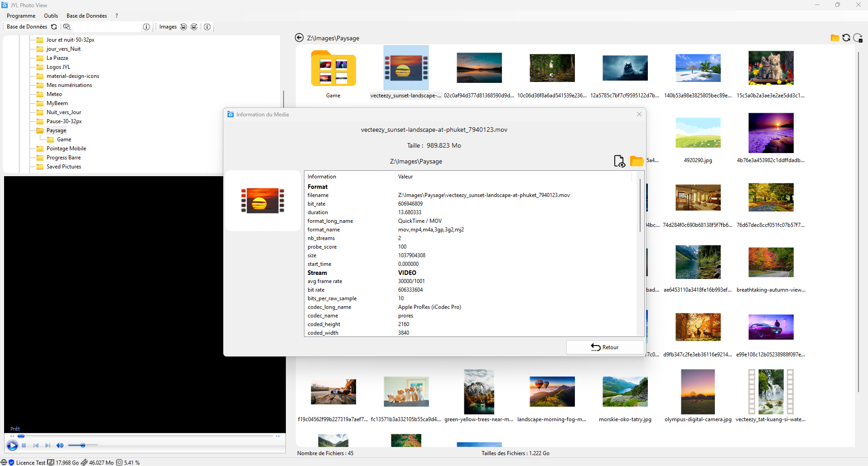868x466 pixels.
Task: Click the back arrow beside Z:\Images\Paysage path
Action: (299, 38)
